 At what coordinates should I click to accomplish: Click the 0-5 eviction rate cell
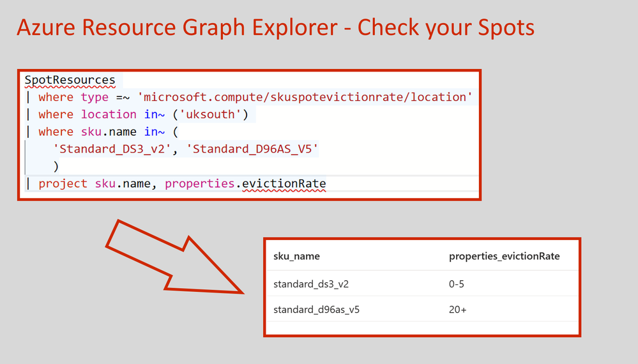457,284
